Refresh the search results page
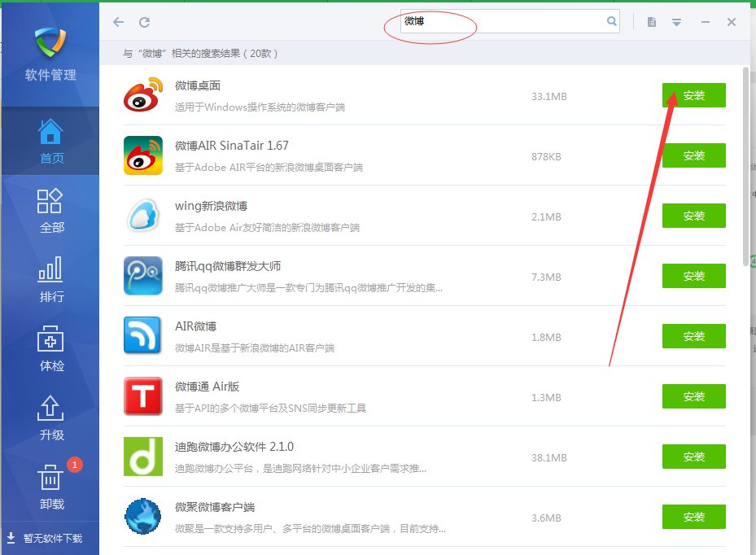Viewport: 756px width, 555px height. click(x=144, y=22)
